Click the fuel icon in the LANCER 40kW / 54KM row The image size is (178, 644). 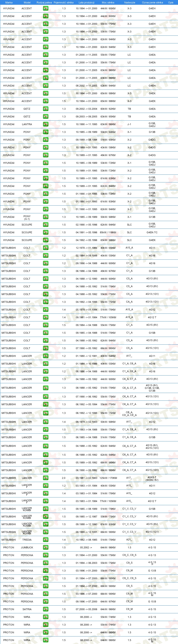pos(46,356)
